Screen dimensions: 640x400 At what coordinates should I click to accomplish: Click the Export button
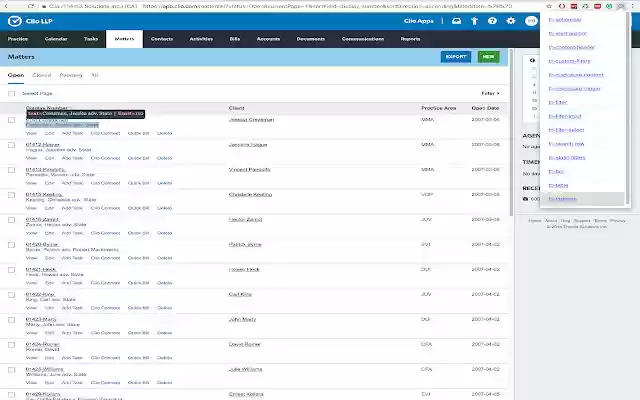click(x=456, y=57)
